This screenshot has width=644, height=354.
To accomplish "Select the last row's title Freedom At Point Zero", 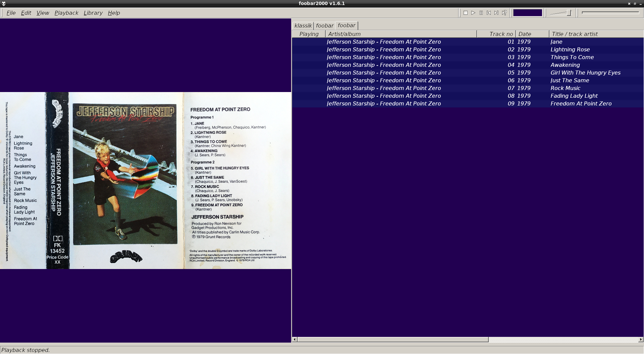I will point(581,103).
